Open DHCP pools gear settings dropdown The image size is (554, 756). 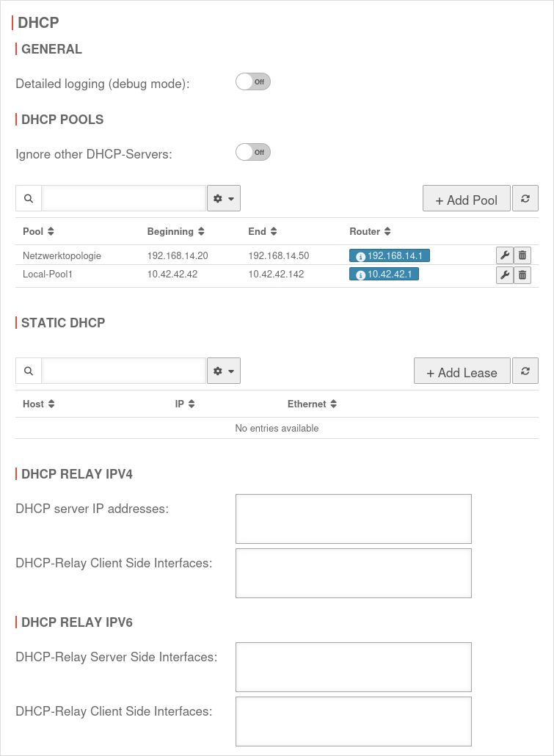(224, 198)
